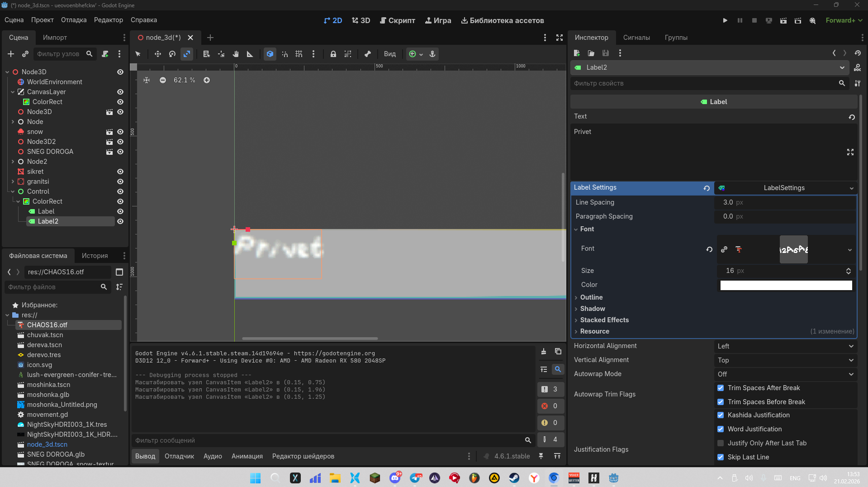This screenshot has height=487, width=868.
Task: Click the white font Color swatch
Action: [x=786, y=285]
